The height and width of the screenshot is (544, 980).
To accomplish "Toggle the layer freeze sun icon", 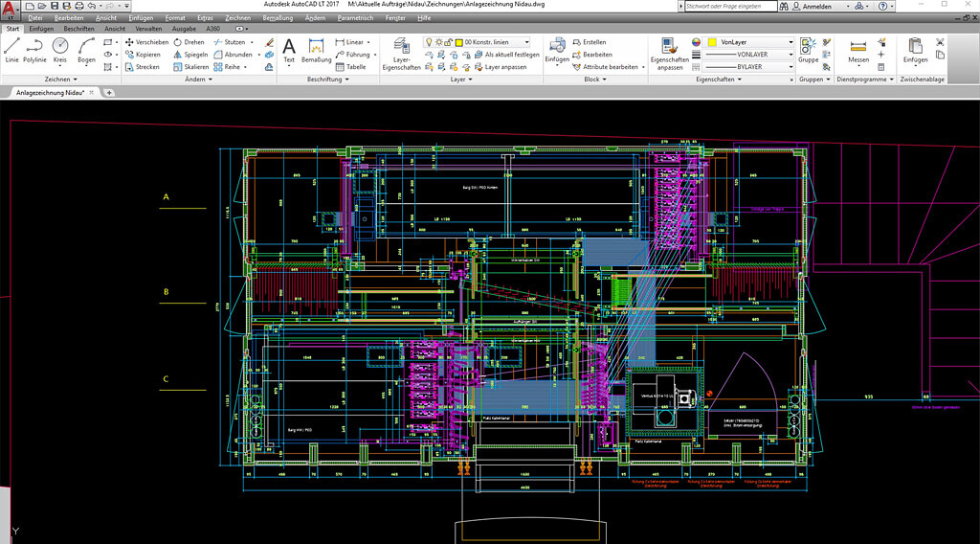I will pos(438,43).
